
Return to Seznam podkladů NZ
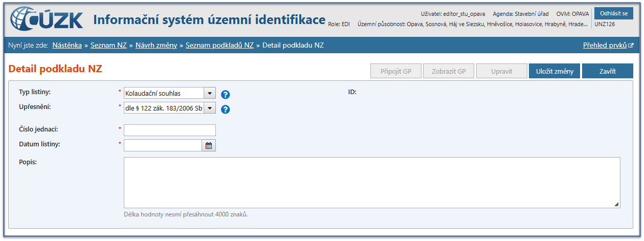[x=219, y=45]
